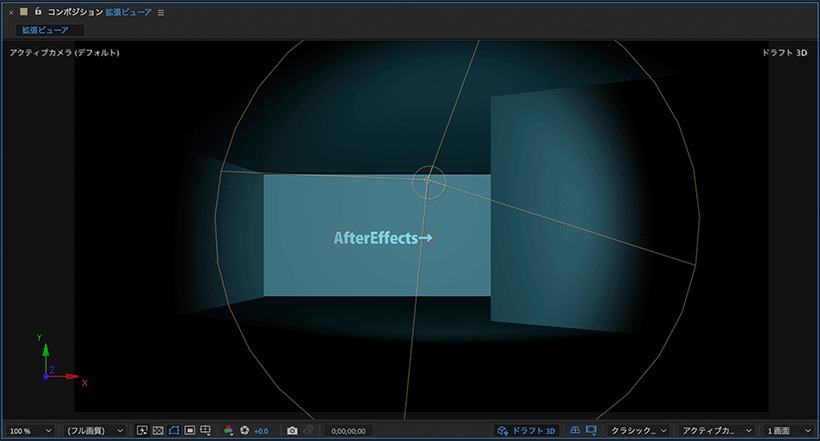Click the light's point of interest circle
The image size is (820, 441).
(429, 182)
